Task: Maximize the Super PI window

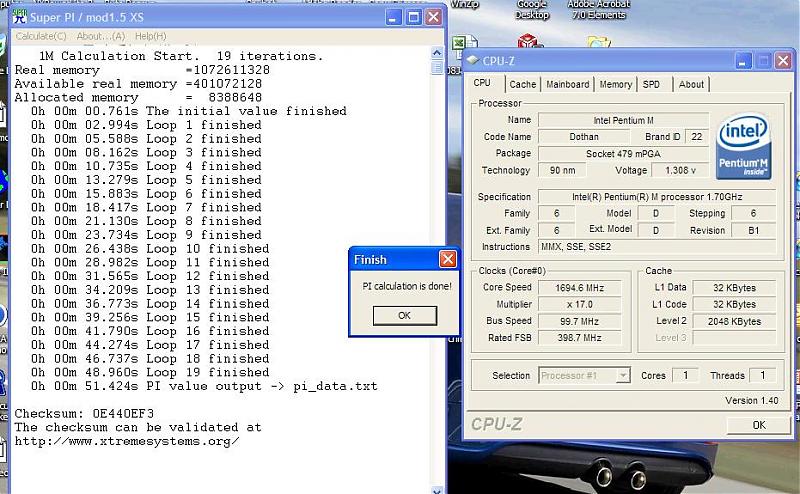Action: pos(413,17)
